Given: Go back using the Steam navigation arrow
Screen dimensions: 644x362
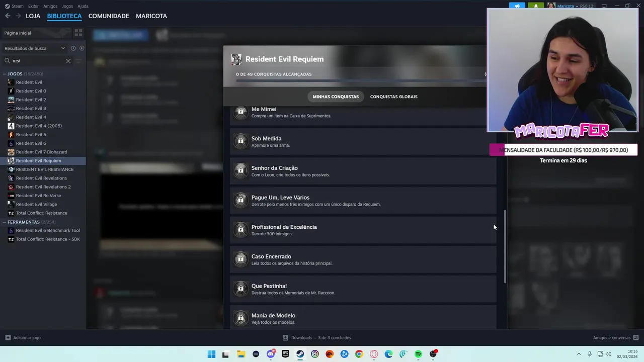Looking at the screenshot, I should click(x=8, y=16).
